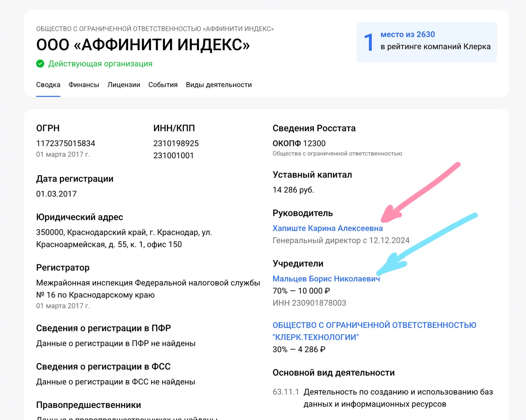Click the ИНН value 2310198925

176,143
